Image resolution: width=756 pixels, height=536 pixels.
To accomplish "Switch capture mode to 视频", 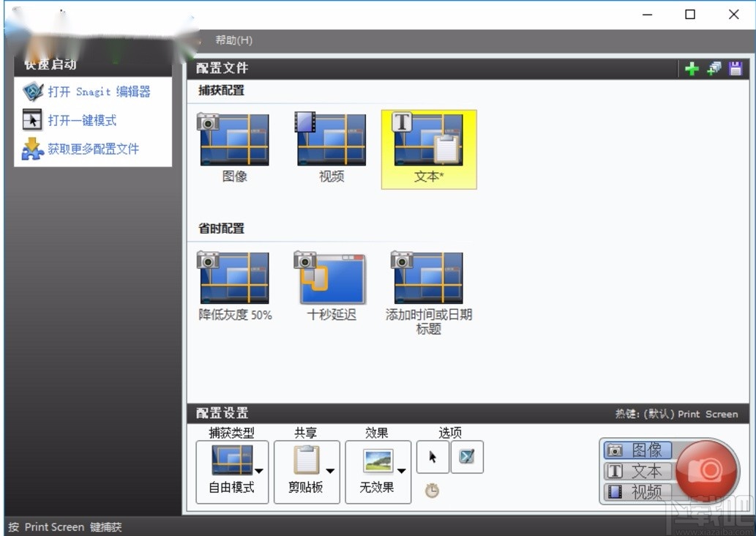I will tap(637, 492).
